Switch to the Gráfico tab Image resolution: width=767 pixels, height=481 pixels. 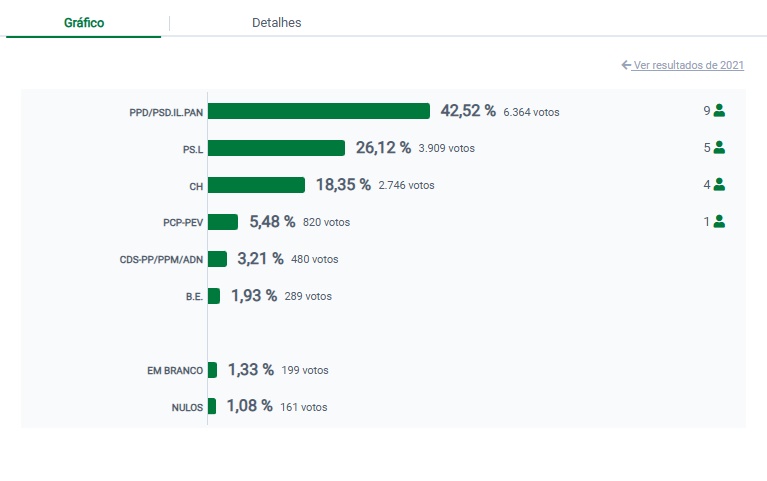[x=84, y=22]
